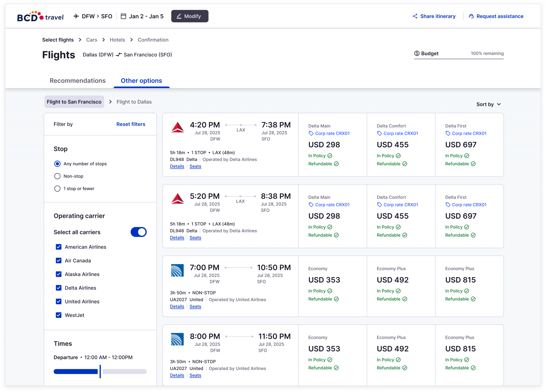
Task: Click the calendar icon next to dates
Action: 123,16
